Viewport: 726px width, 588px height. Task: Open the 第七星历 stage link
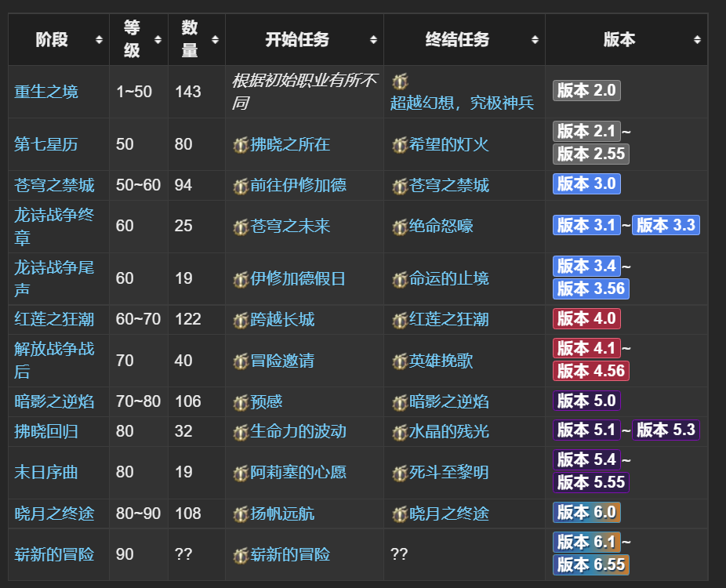tap(46, 144)
